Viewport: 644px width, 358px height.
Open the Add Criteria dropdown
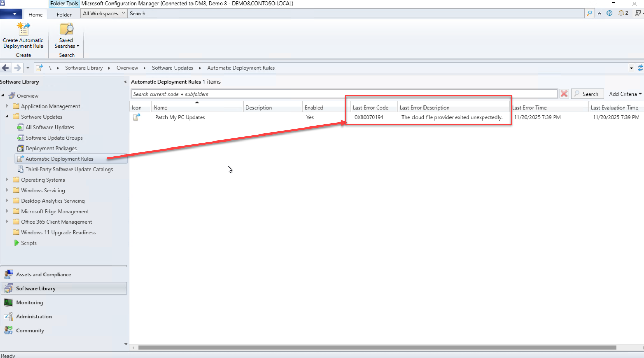[625, 94]
